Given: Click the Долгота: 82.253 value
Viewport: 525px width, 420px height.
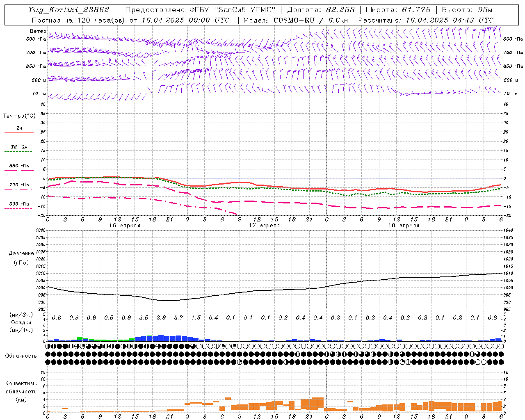Looking at the screenshot, I should coord(321,10).
